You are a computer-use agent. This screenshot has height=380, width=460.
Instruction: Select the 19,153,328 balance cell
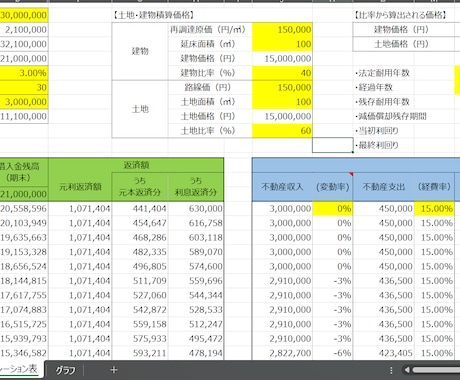[x=24, y=252]
